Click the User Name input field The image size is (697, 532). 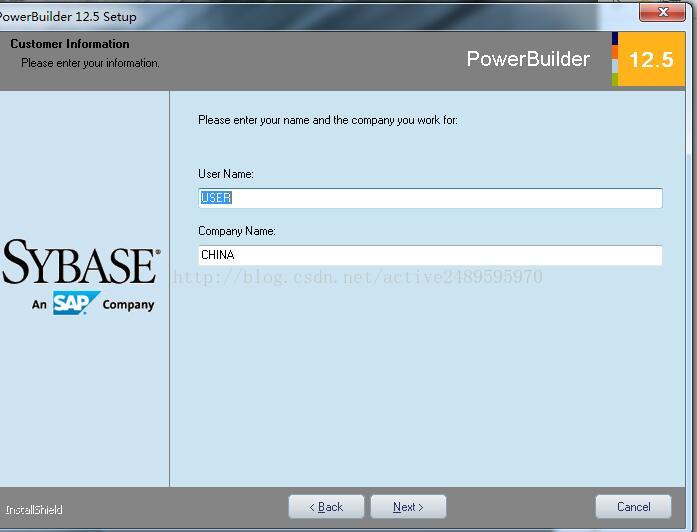[x=430, y=198]
